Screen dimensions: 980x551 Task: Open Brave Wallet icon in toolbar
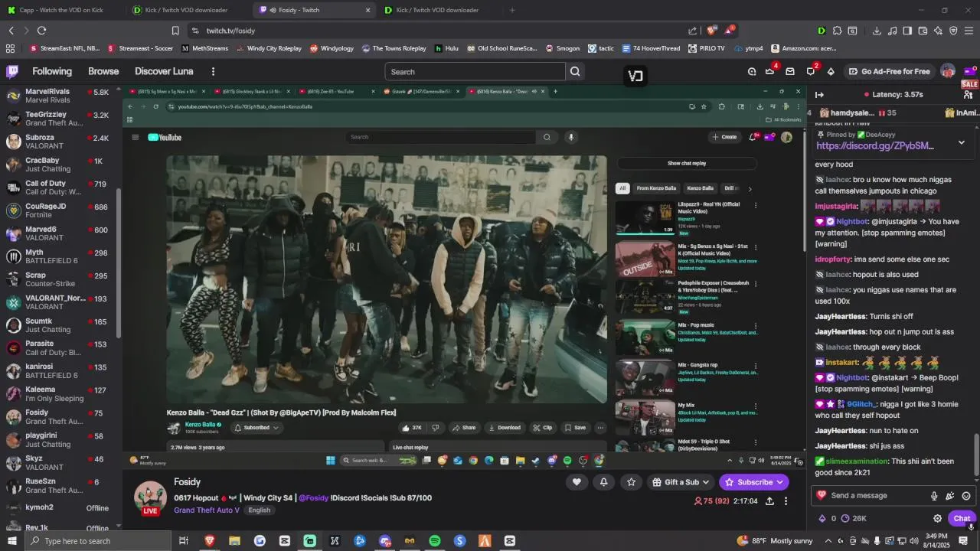click(x=923, y=31)
